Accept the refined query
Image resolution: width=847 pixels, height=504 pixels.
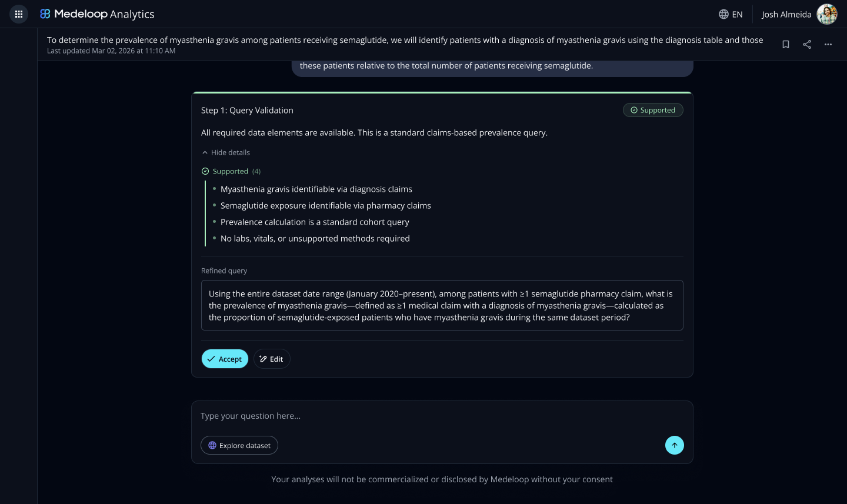point(225,359)
